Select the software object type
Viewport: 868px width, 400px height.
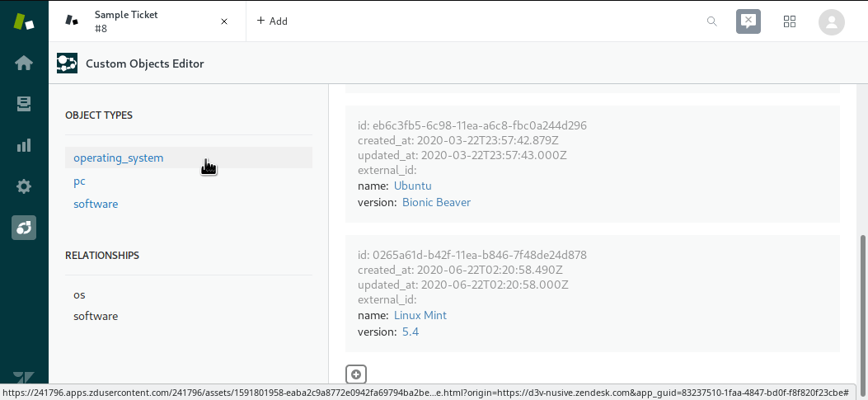pos(96,204)
